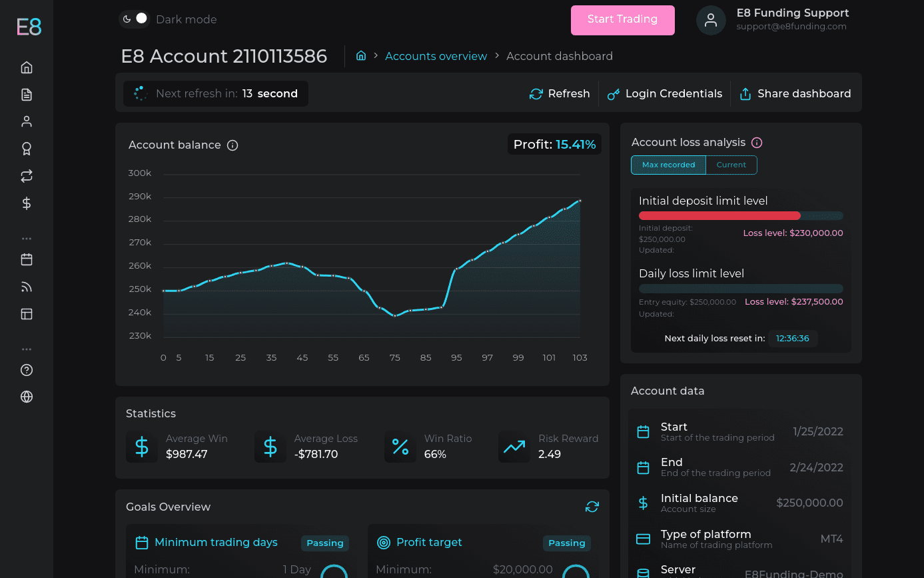Toggle the Dark mode switch
Viewport: 924px width, 578px height.
(135, 19)
